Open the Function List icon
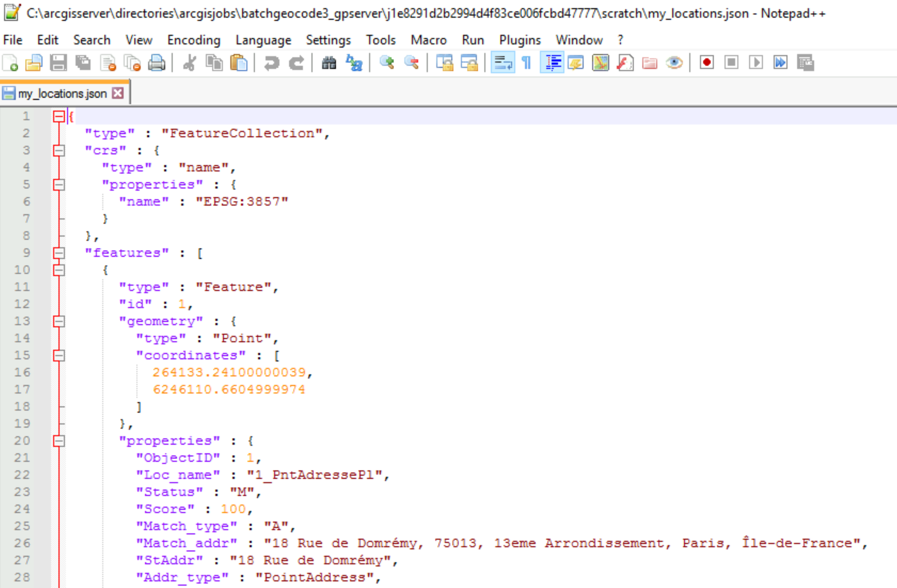Image resolution: width=897 pixels, height=588 pixels. (625, 63)
